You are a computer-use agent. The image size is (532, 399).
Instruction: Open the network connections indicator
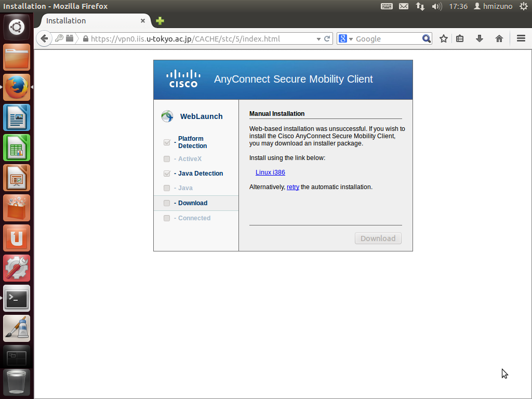point(420,6)
